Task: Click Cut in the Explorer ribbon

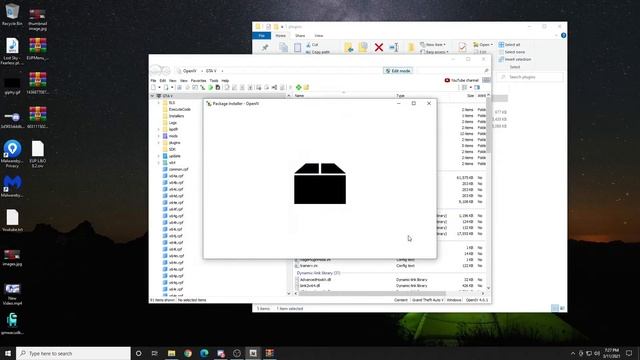Action: pyautogui.click(x=312, y=45)
